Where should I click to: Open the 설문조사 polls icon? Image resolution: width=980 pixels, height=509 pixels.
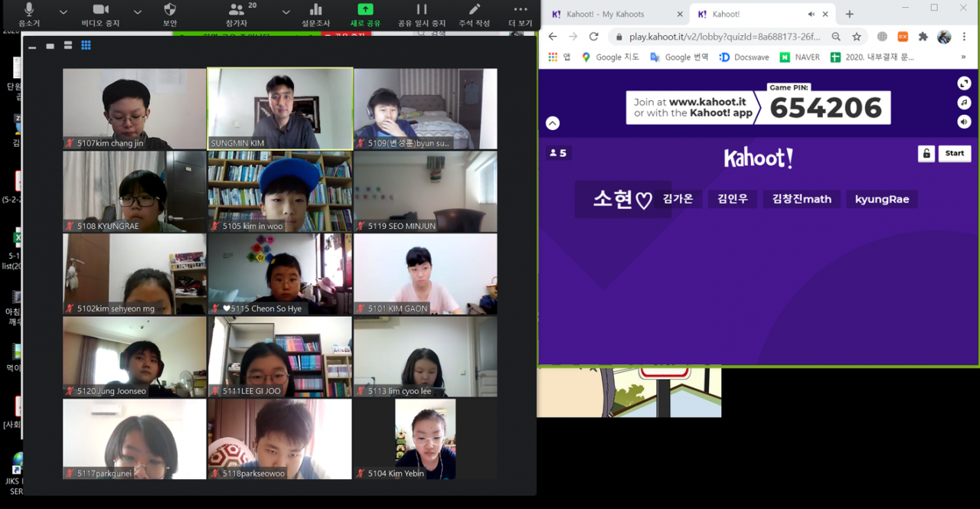(x=315, y=15)
